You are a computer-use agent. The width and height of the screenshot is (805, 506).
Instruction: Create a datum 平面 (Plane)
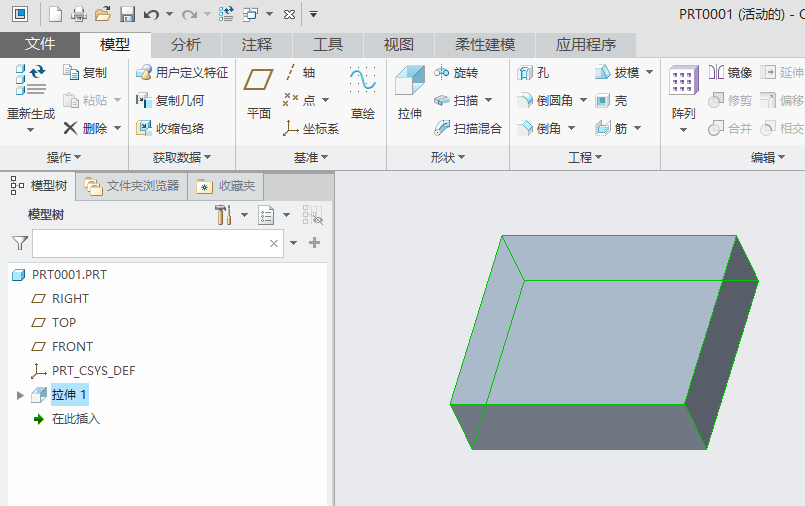pyautogui.click(x=259, y=92)
